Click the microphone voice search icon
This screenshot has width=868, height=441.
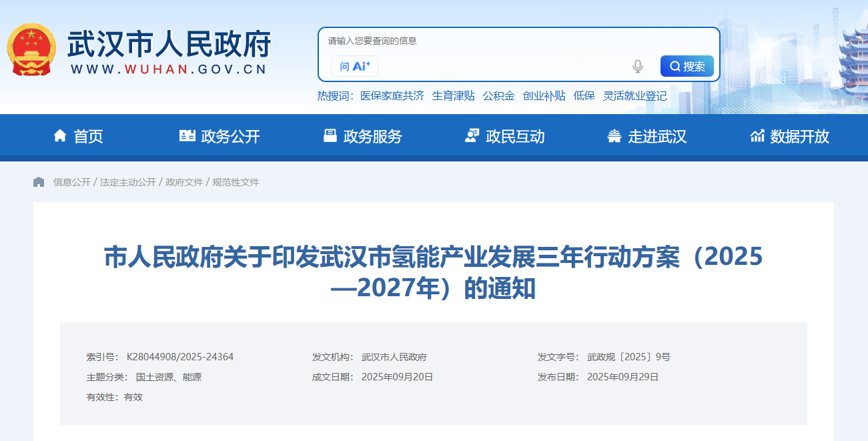(x=637, y=66)
